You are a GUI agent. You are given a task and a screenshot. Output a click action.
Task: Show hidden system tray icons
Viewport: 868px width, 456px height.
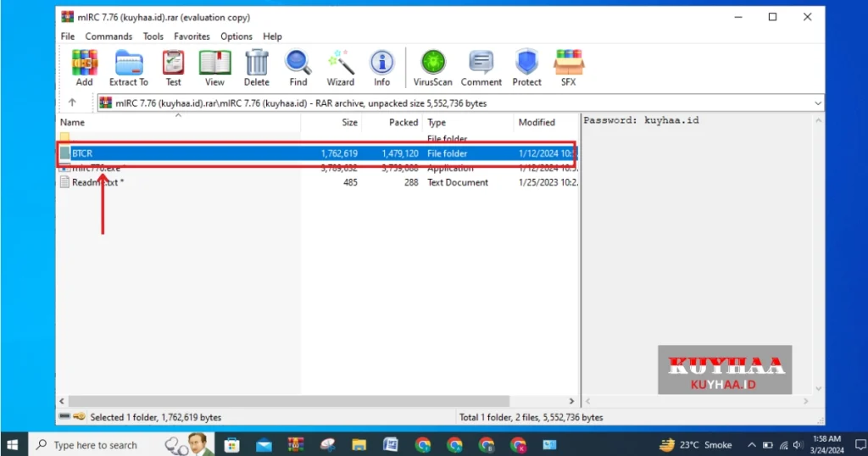point(751,445)
